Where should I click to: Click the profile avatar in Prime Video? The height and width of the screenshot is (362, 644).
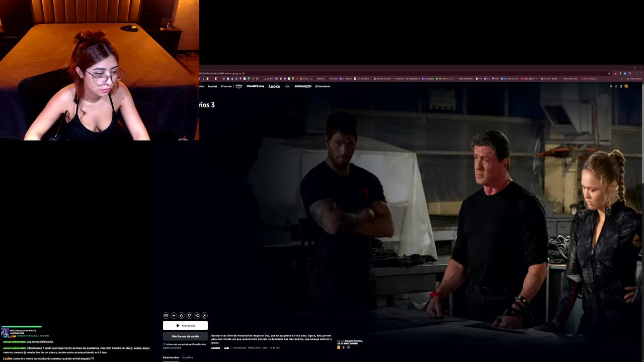(x=626, y=86)
